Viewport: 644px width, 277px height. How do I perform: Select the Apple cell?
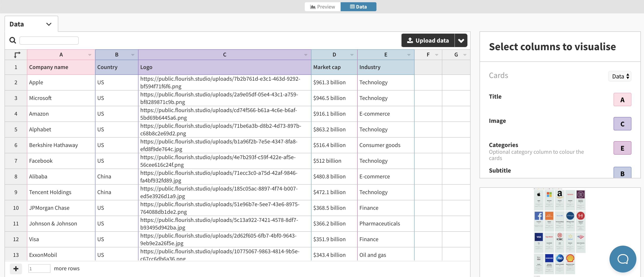(x=61, y=82)
